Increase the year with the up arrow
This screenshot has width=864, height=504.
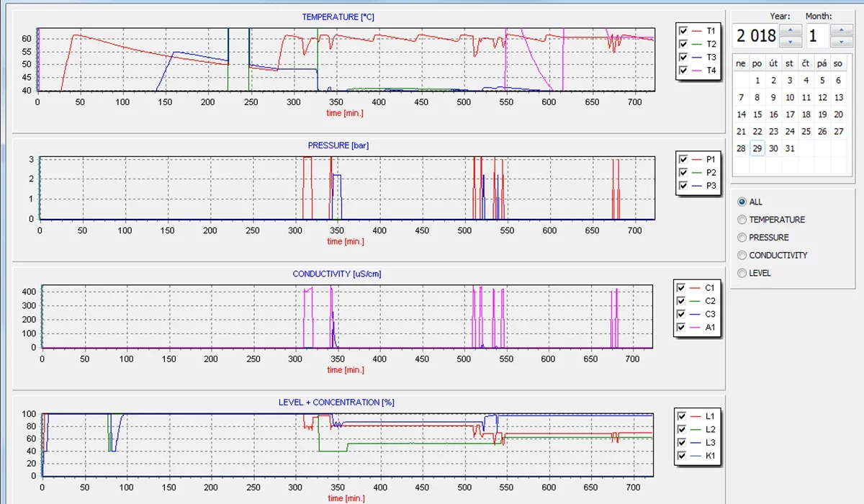pyautogui.click(x=791, y=30)
